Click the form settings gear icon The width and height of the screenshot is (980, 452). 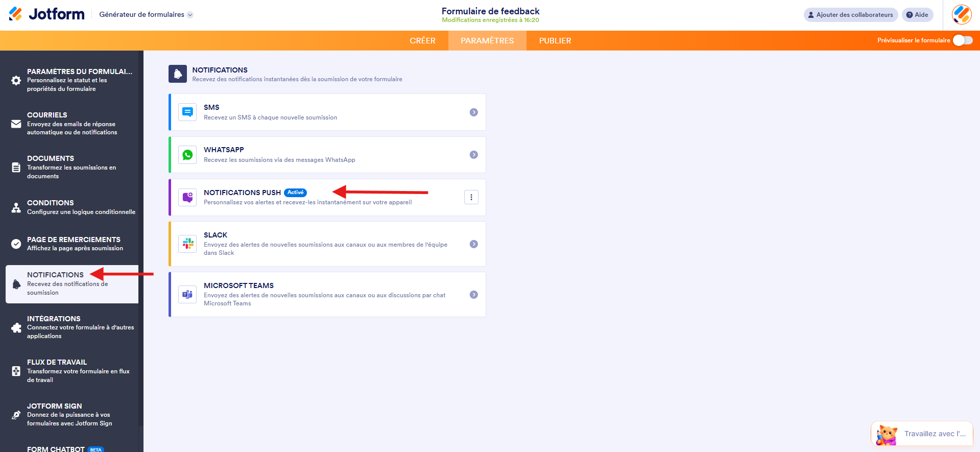coord(16,80)
